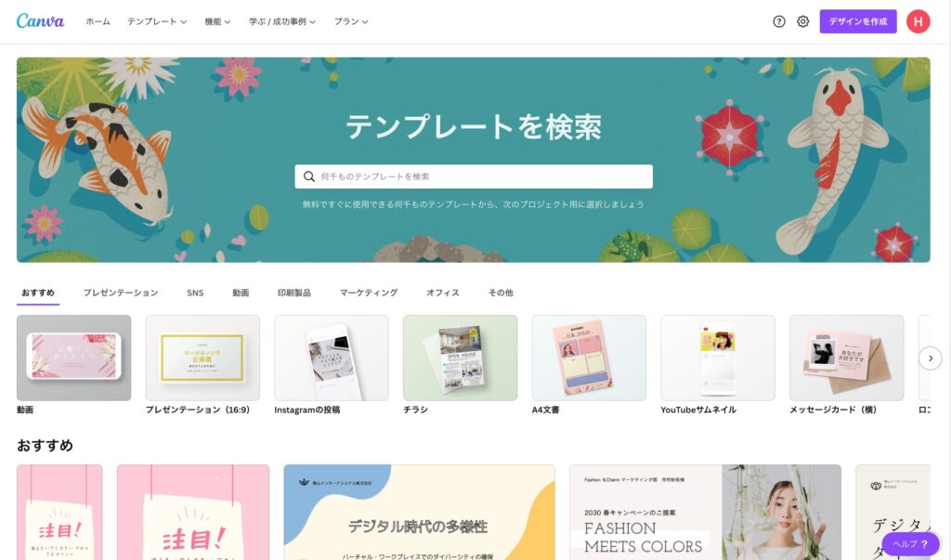951x560 pixels.
Task: Expand the 学ぶ / 成功事例 dropdown
Action: (x=282, y=21)
